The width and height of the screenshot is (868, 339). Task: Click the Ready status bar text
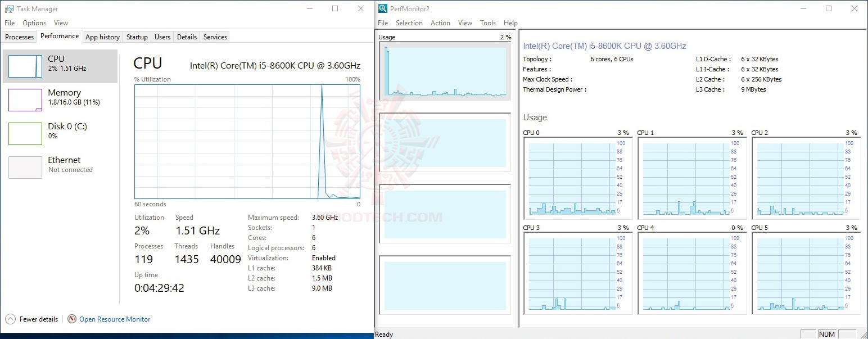click(384, 335)
